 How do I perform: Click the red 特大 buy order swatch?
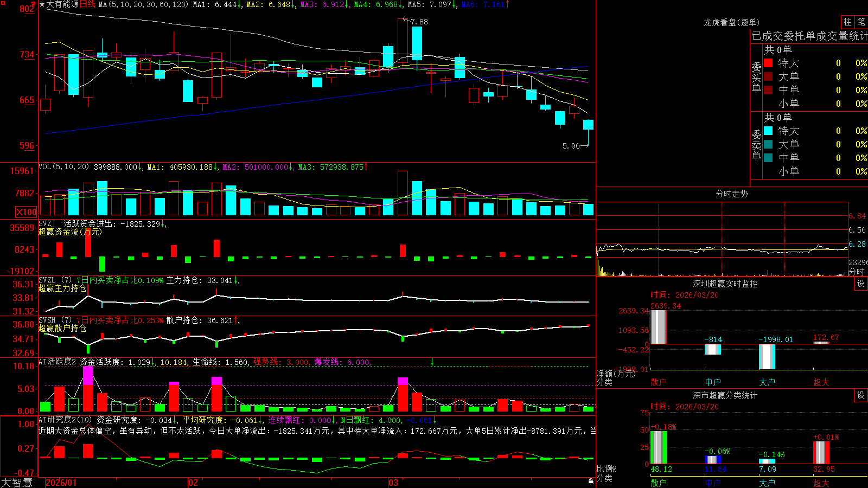tap(768, 63)
